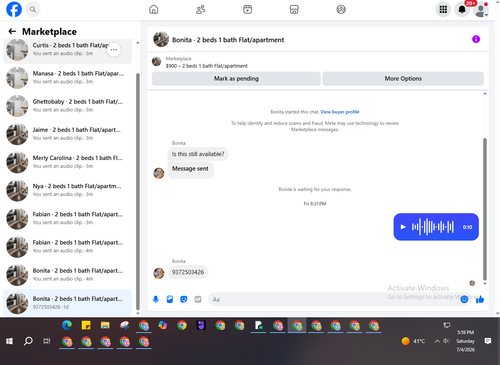The height and width of the screenshot is (365, 500).
Task: Open the Windows notification center icon
Action: tap(488, 341)
